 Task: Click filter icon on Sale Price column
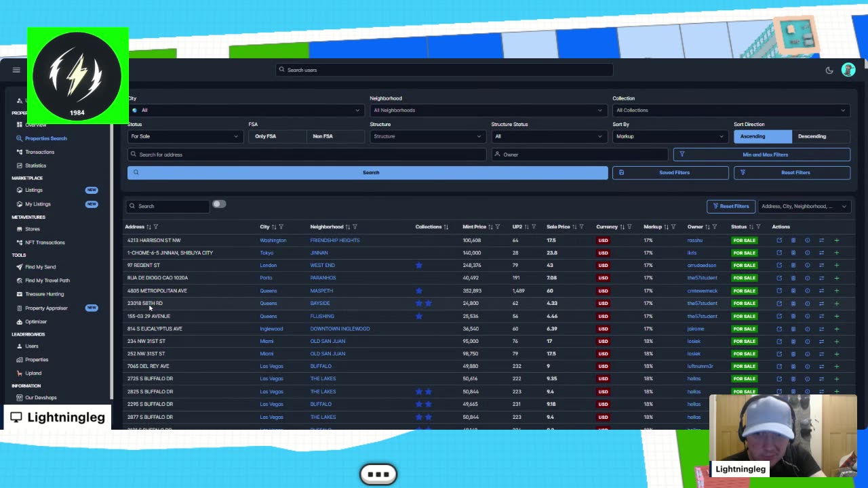click(583, 227)
